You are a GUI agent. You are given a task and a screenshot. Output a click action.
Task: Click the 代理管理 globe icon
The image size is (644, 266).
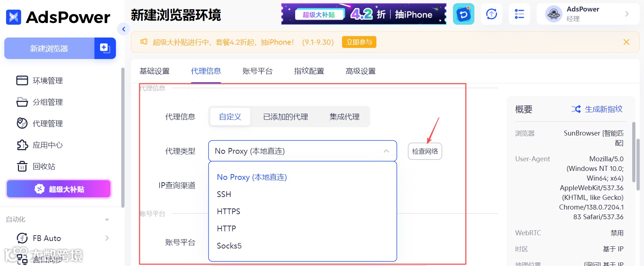pyautogui.click(x=22, y=123)
